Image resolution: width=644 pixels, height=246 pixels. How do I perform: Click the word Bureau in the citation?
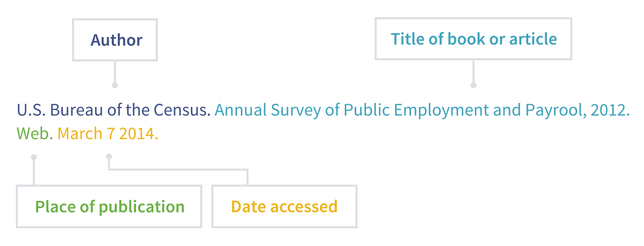tap(77, 110)
